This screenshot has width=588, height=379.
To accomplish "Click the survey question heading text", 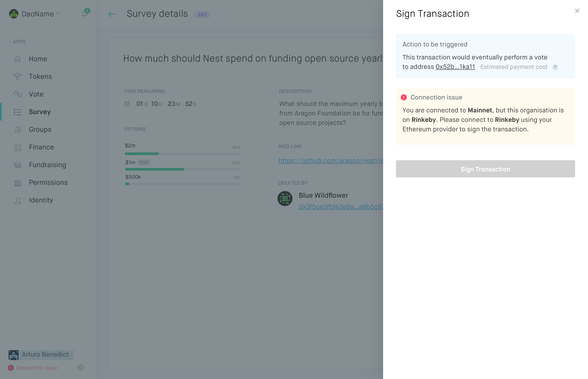I will point(253,59).
